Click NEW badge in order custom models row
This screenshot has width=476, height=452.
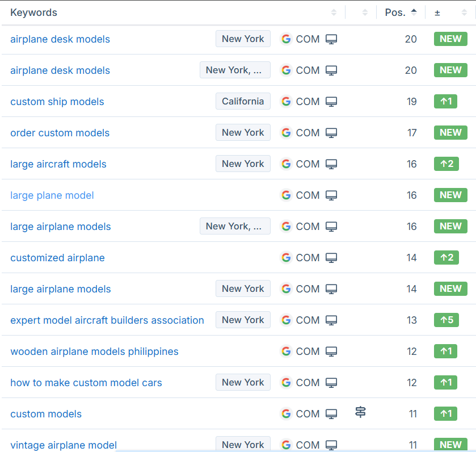point(450,133)
